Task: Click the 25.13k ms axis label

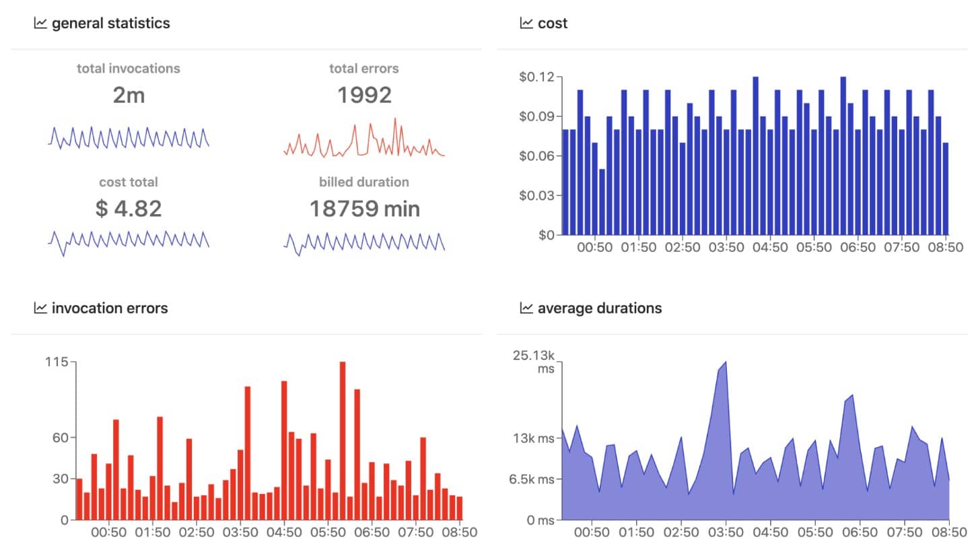Action: 534,362
